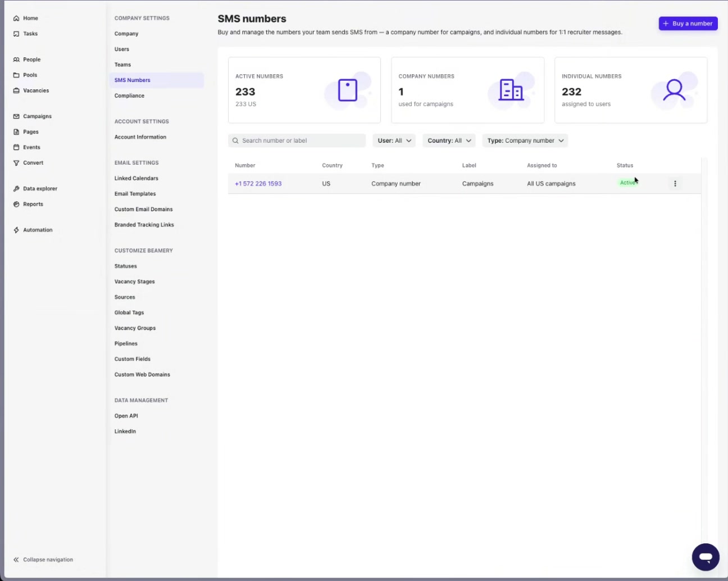Open the Company settings page
728x581 pixels.
pos(126,34)
